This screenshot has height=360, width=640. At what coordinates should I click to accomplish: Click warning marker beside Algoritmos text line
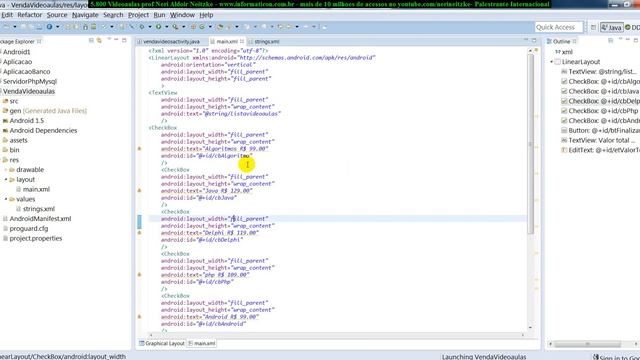pos(139,149)
